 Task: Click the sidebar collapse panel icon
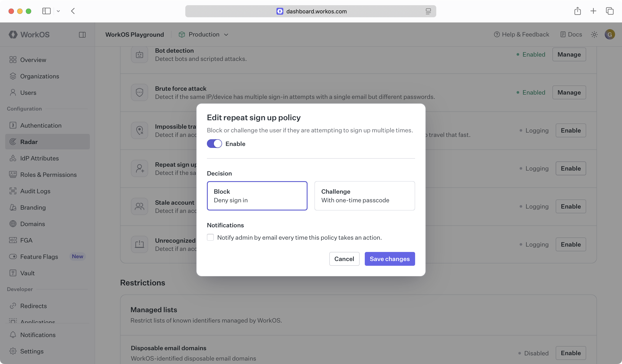(82, 35)
